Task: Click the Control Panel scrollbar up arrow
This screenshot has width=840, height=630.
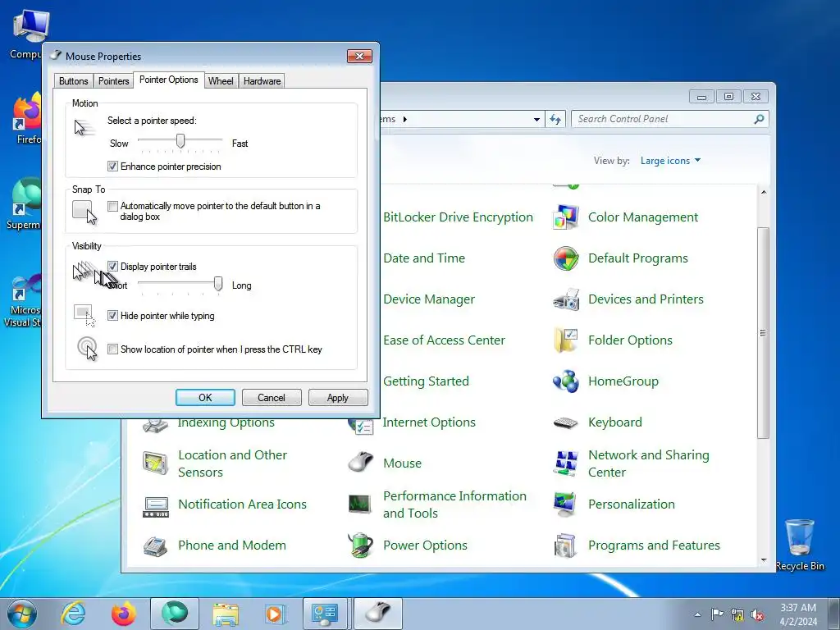Action: [x=764, y=192]
